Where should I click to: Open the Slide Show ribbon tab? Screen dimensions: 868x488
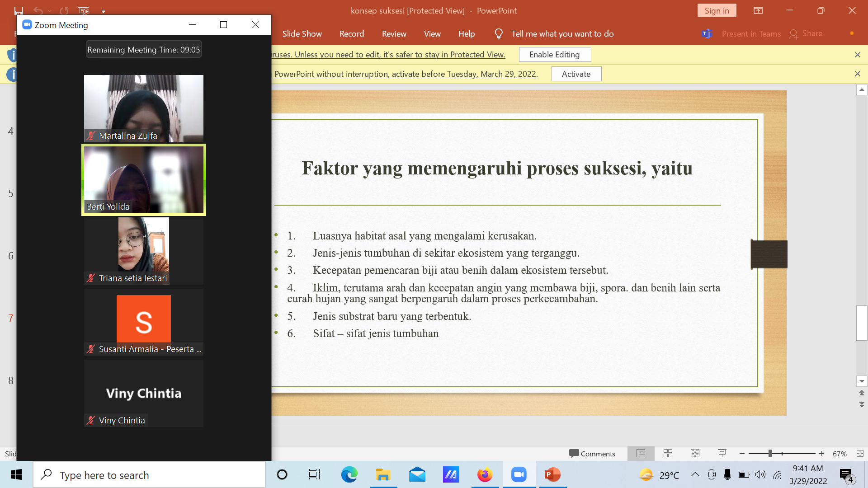(x=302, y=34)
